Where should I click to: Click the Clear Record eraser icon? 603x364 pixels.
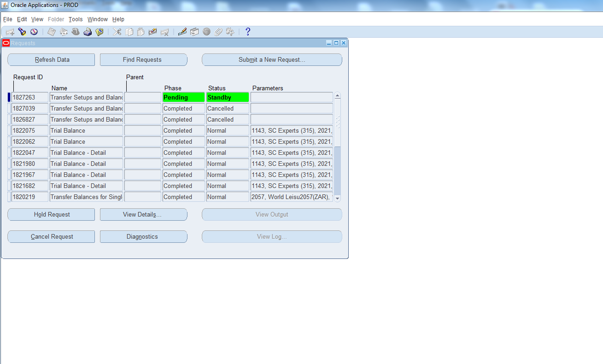(152, 32)
